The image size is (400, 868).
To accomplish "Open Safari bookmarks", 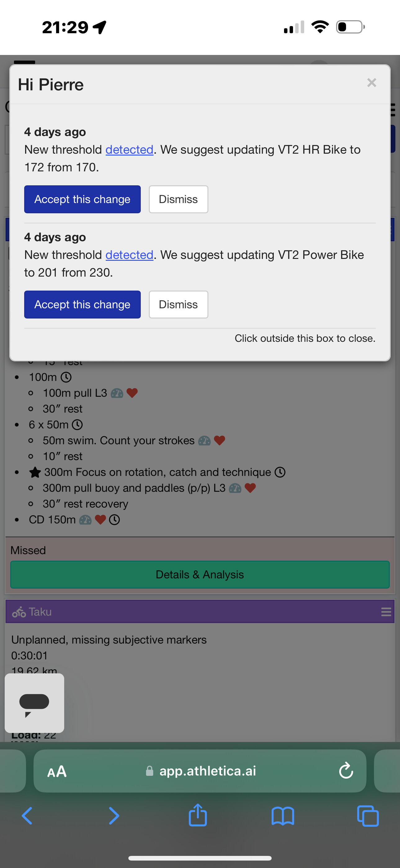I will pos(282,816).
